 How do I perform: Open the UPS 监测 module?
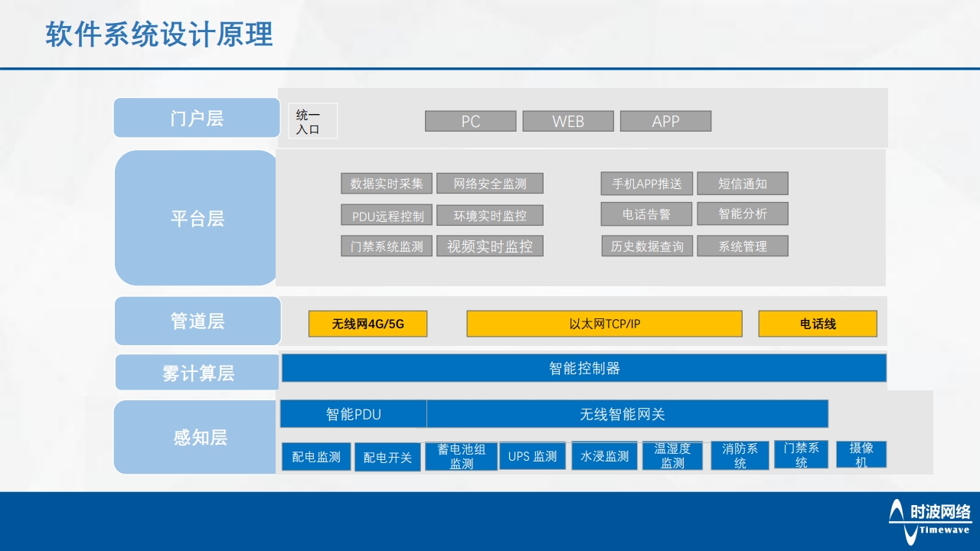pyautogui.click(x=533, y=455)
